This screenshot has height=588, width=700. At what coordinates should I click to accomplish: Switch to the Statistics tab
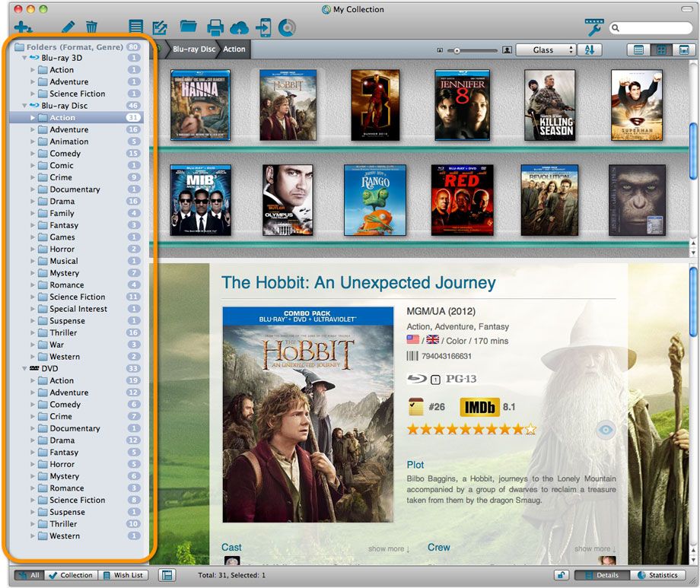click(658, 575)
